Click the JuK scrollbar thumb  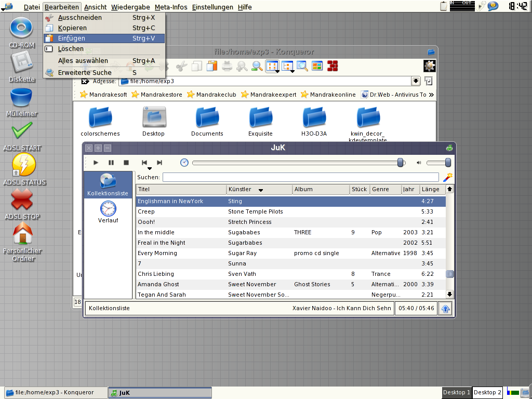click(449, 274)
